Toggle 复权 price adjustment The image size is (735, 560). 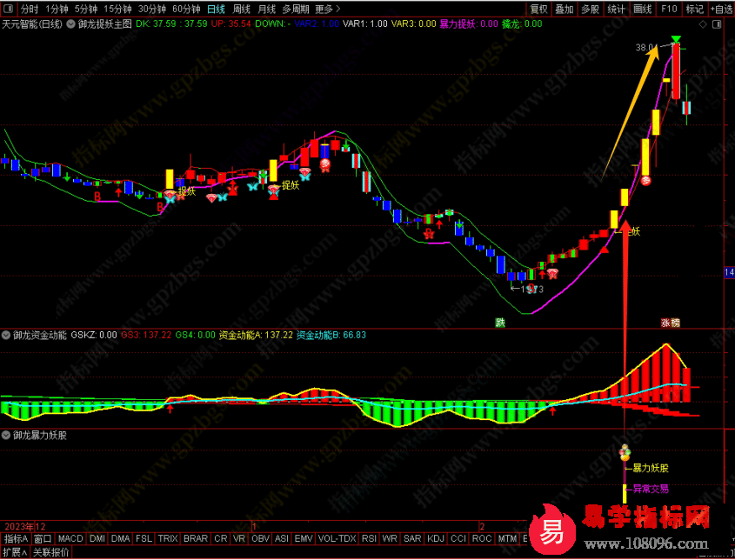539,10
